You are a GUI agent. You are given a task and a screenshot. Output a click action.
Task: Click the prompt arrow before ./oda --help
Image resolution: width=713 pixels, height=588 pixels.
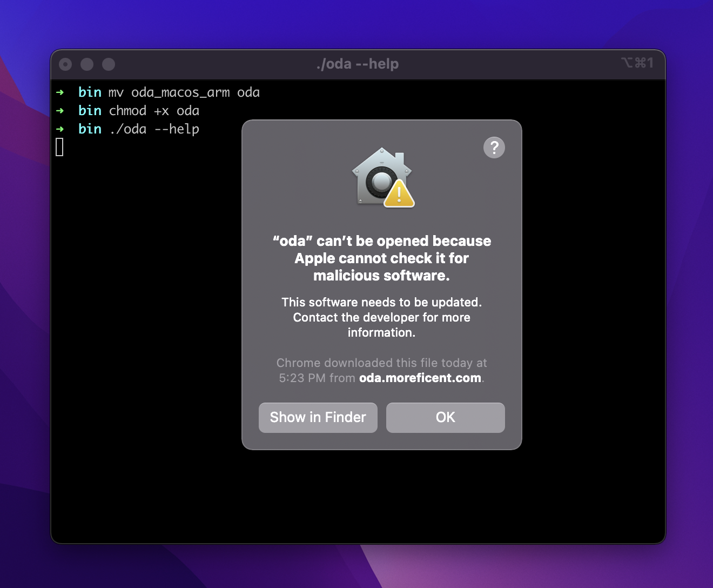pyautogui.click(x=60, y=129)
